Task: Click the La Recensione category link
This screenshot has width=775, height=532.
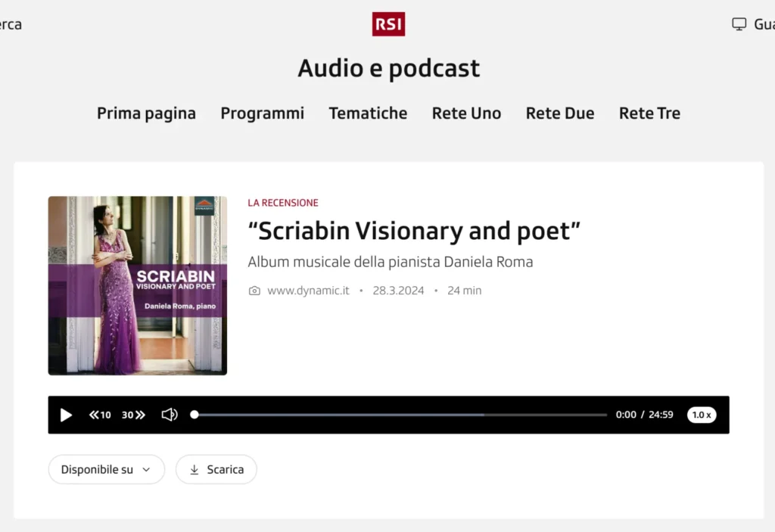Action: (x=283, y=203)
